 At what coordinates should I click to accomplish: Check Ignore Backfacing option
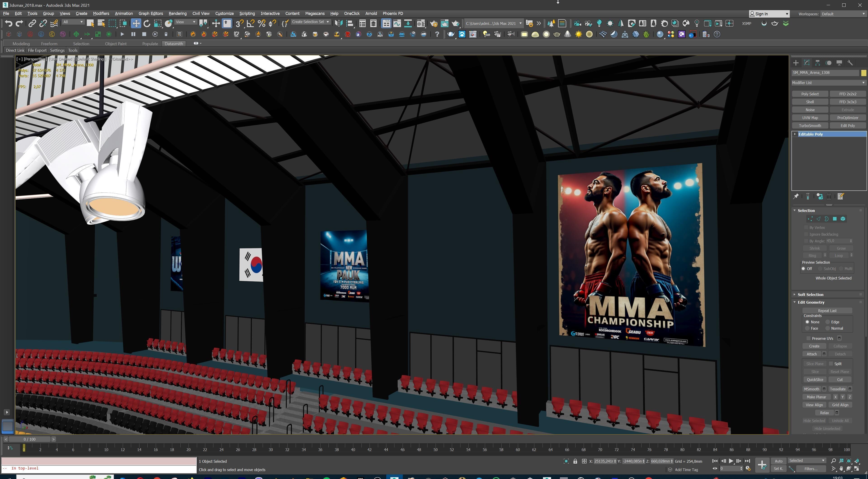[x=806, y=235]
